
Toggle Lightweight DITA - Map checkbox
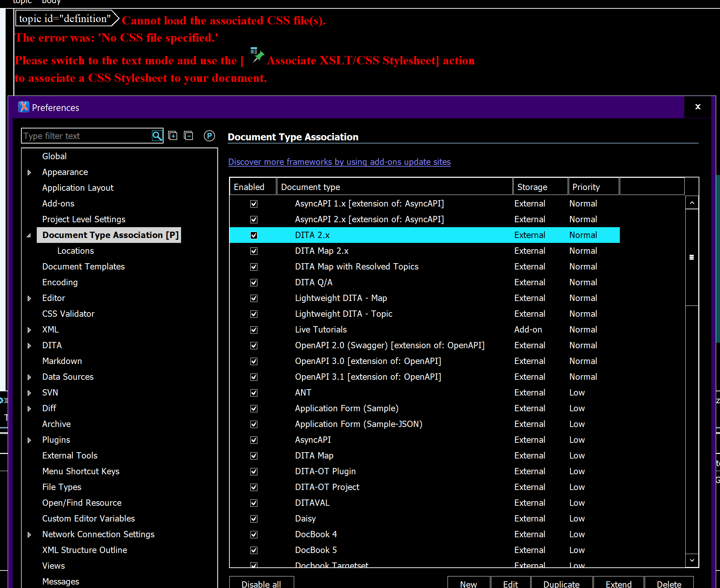click(254, 298)
